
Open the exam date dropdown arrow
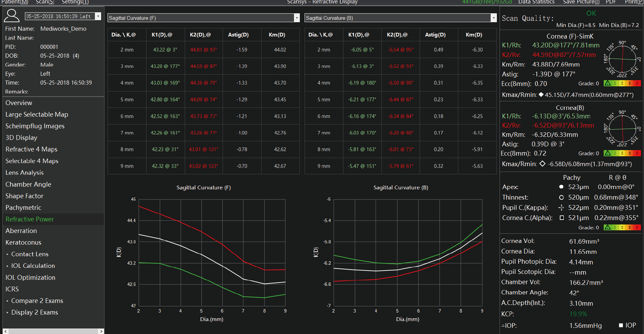(98, 16)
